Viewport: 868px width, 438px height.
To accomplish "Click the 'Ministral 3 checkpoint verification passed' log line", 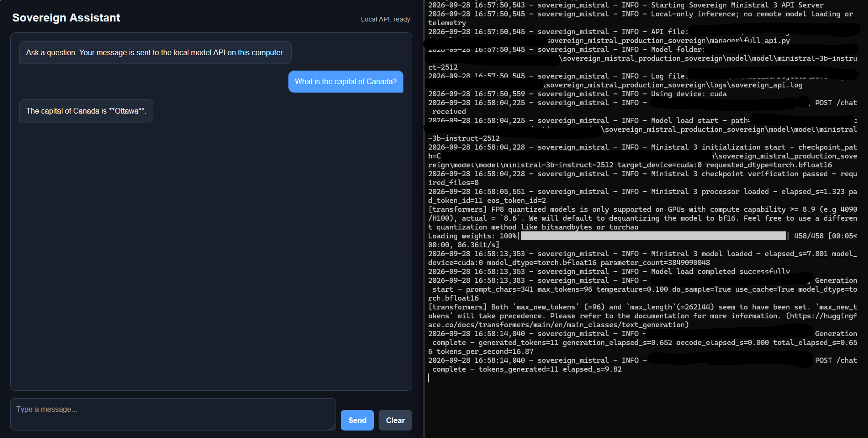I will [x=643, y=178].
